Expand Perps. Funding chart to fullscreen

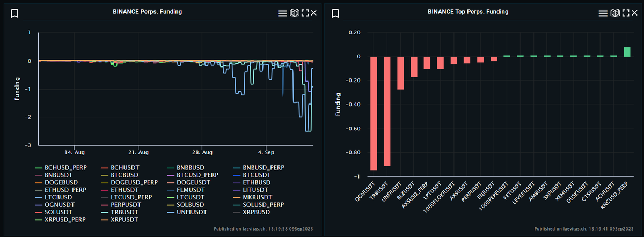(x=305, y=13)
